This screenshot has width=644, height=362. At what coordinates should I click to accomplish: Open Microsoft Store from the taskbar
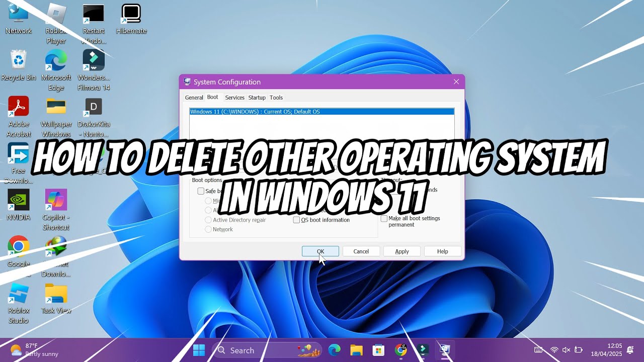coord(378,350)
